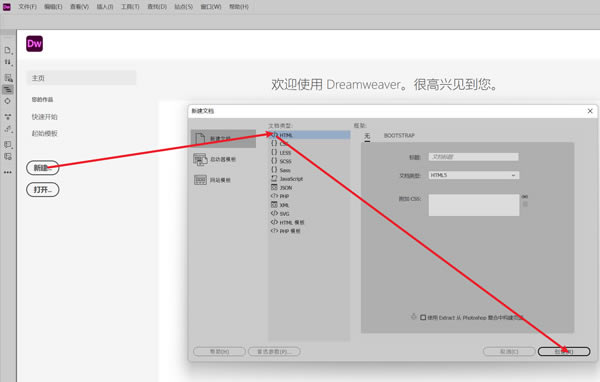This screenshot has height=382, width=600.
Task: Click the Extract icon left of the Photoshop checkbox
Action: (x=413, y=317)
